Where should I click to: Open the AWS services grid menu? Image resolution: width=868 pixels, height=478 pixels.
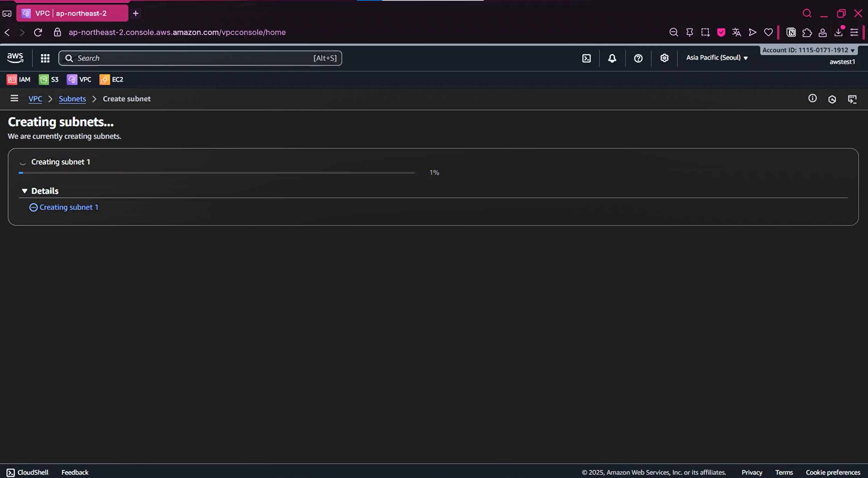pos(45,58)
